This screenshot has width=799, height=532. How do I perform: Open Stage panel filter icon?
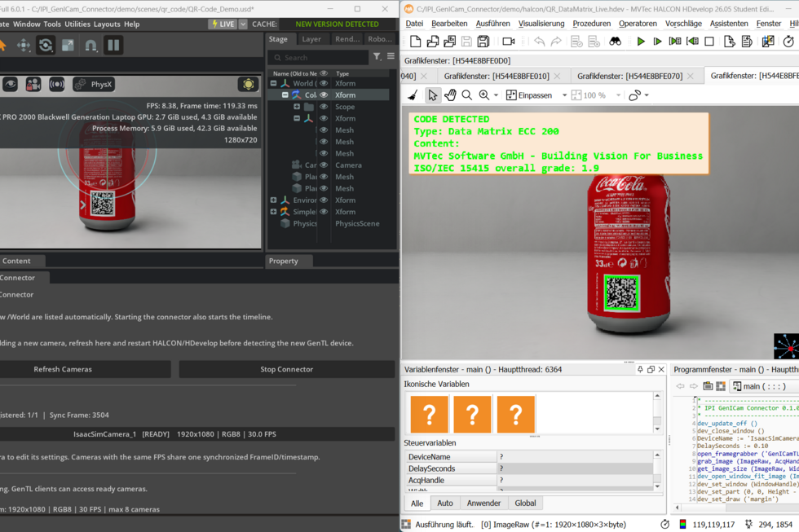377,56
